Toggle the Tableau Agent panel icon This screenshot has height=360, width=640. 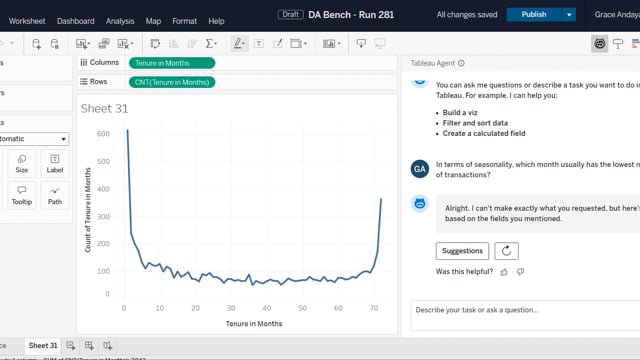tap(600, 44)
